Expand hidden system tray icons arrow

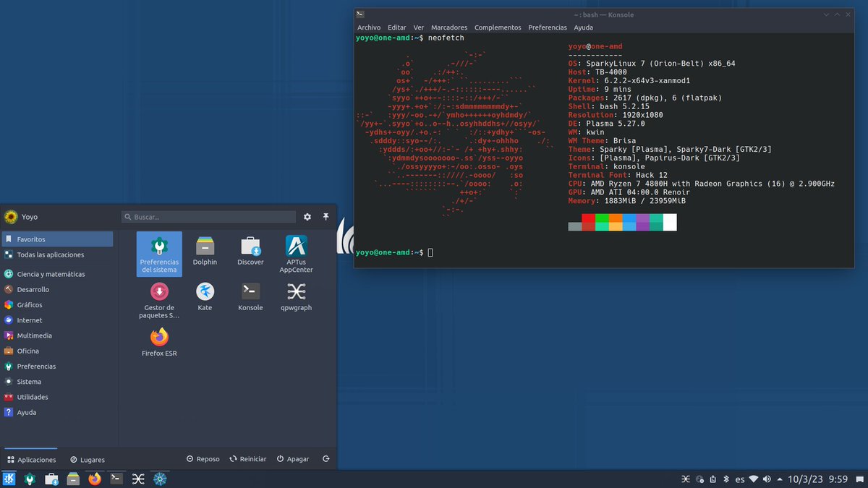(x=780, y=479)
